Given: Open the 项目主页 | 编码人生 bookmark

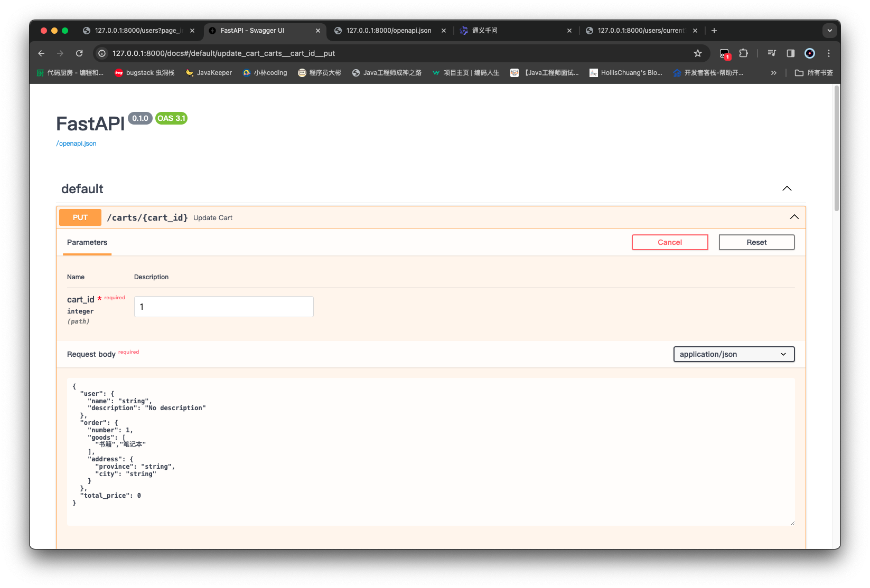Looking at the screenshot, I should point(465,73).
